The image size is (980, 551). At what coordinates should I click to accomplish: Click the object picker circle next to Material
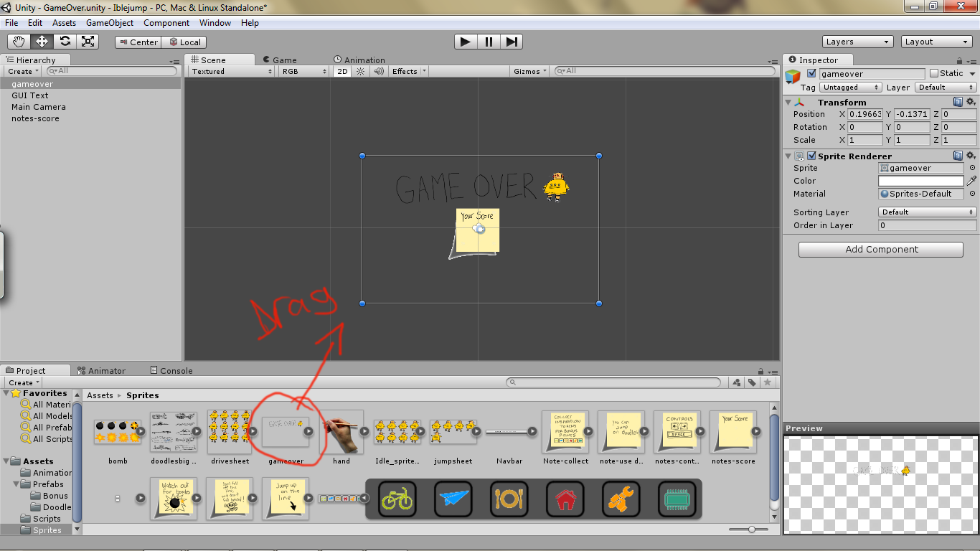click(972, 194)
